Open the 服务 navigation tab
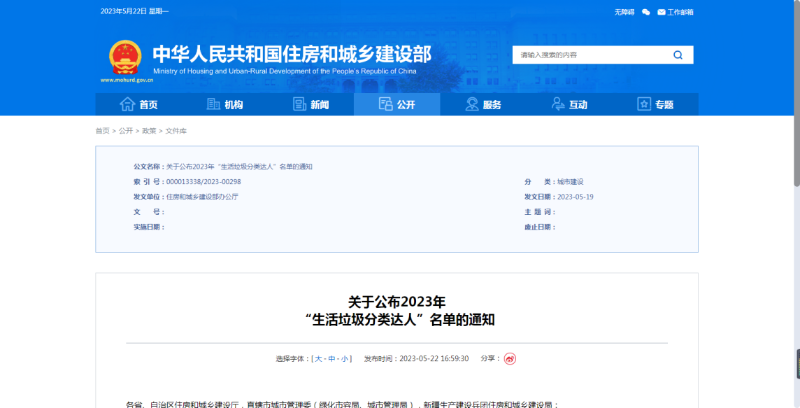 [x=483, y=105]
